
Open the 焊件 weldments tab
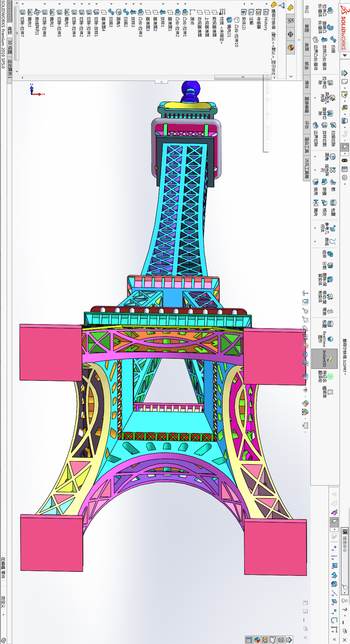click(307, 84)
